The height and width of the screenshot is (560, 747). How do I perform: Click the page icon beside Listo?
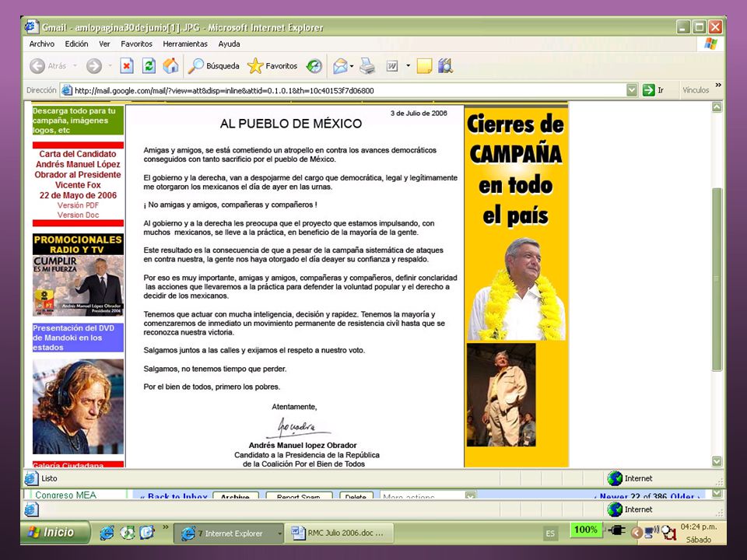tap(31, 478)
